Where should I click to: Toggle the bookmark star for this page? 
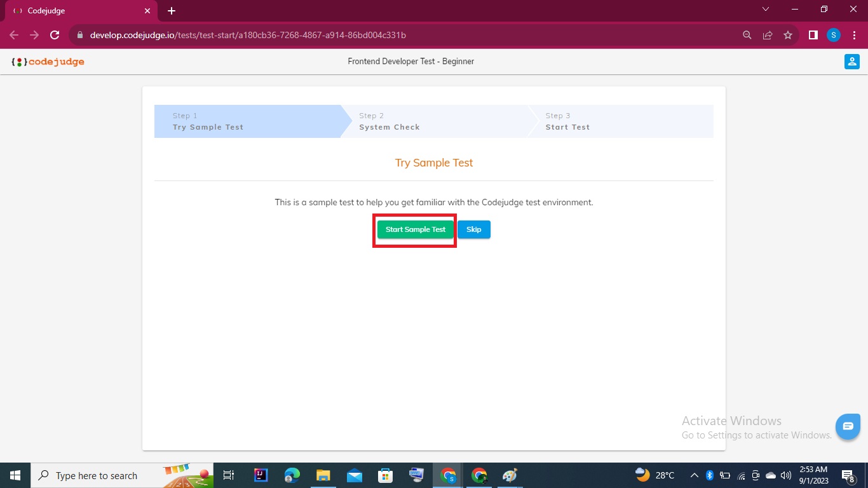coord(788,35)
